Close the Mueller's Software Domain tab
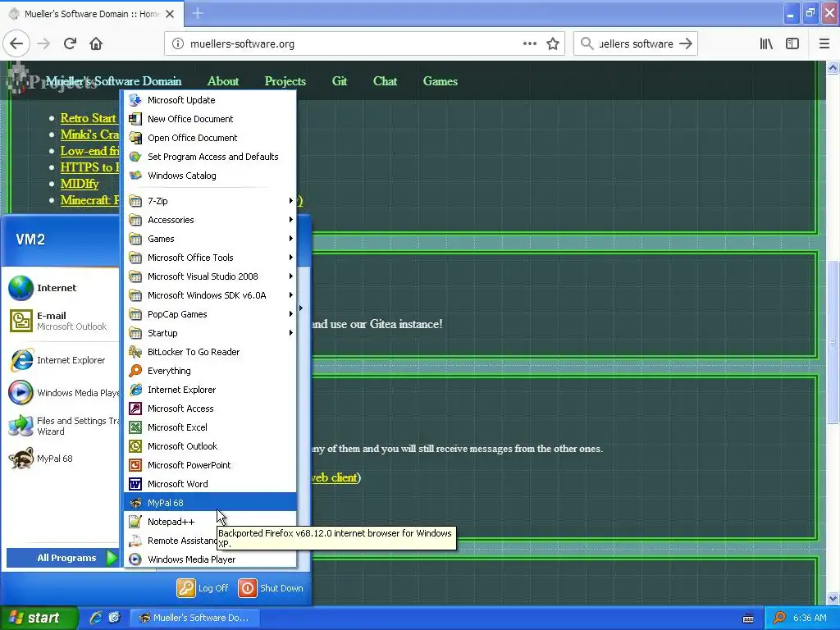The height and width of the screenshot is (630, 840). 170,14
